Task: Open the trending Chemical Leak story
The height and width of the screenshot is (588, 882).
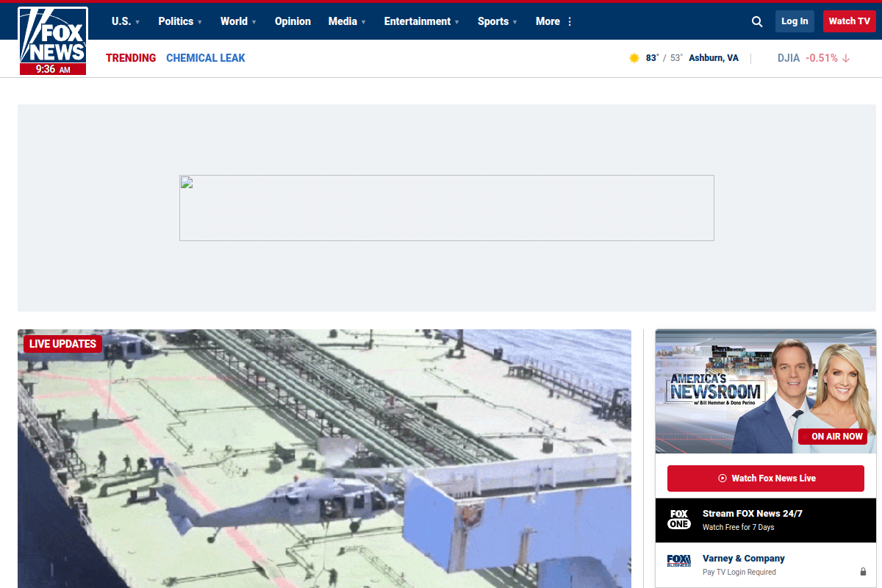Action: [x=205, y=57]
